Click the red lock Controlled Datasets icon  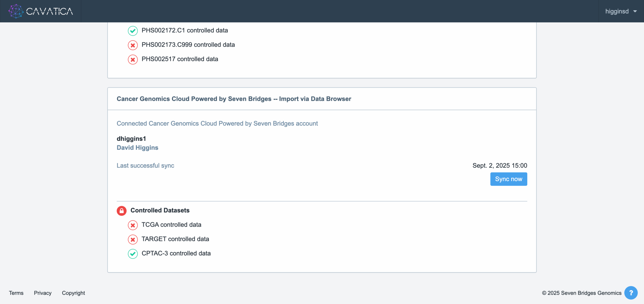pyautogui.click(x=122, y=211)
